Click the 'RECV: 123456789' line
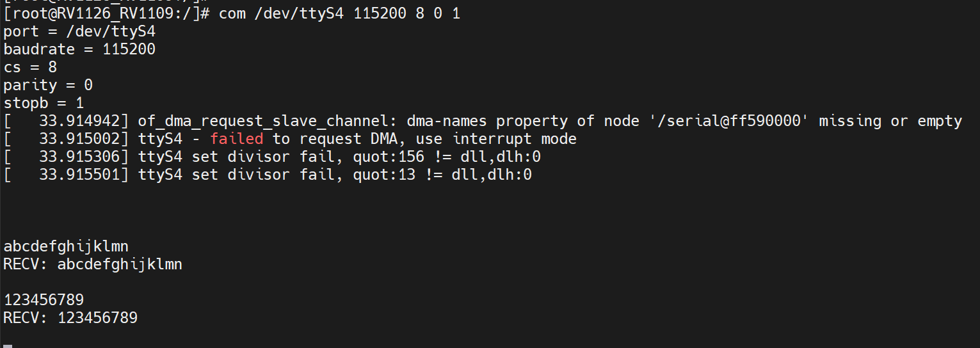The image size is (980, 348). [70, 318]
